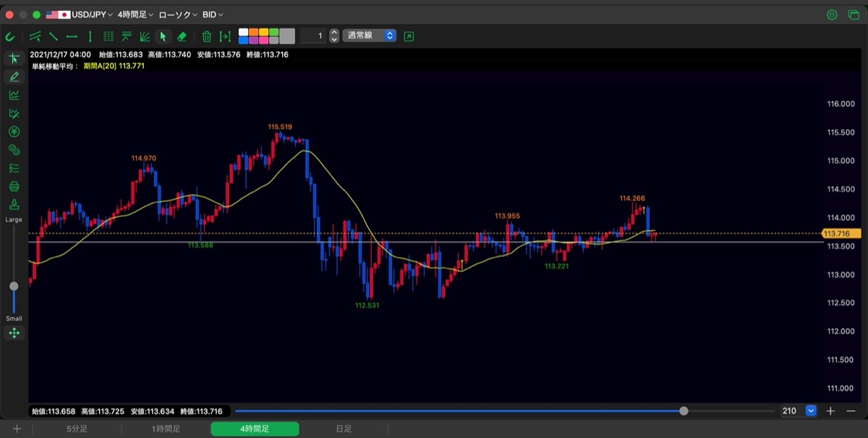Image resolution: width=868 pixels, height=438 pixels.
Task: Click the yen currency circle icon
Action: point(14,132)
